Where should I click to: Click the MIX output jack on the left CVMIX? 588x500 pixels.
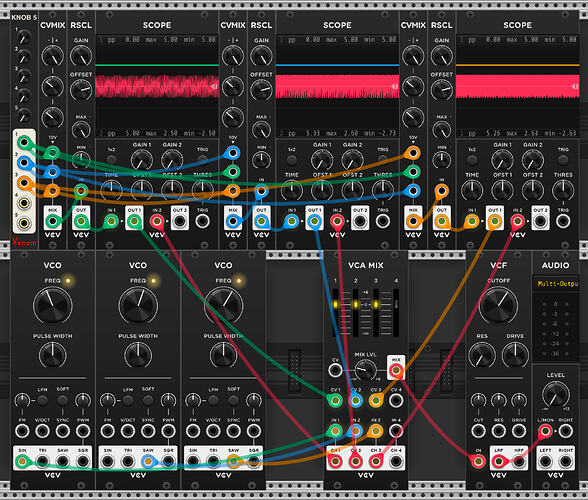(52, 221)
